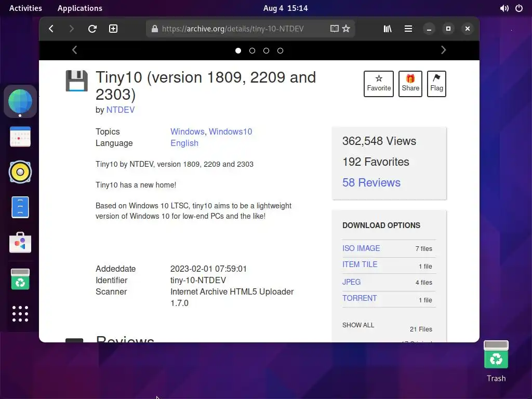
Task: Open the Windows topic link
Action: (x=187, y=131)
